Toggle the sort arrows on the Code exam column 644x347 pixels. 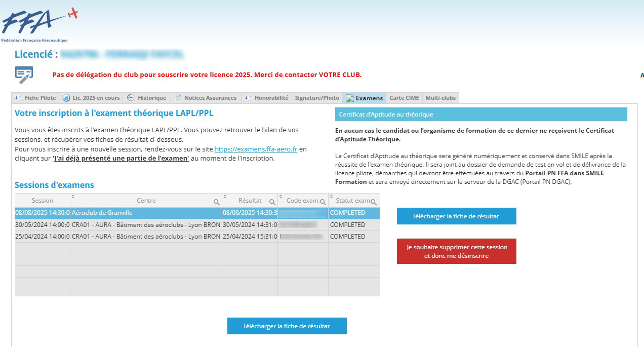(x=280, y=196)
